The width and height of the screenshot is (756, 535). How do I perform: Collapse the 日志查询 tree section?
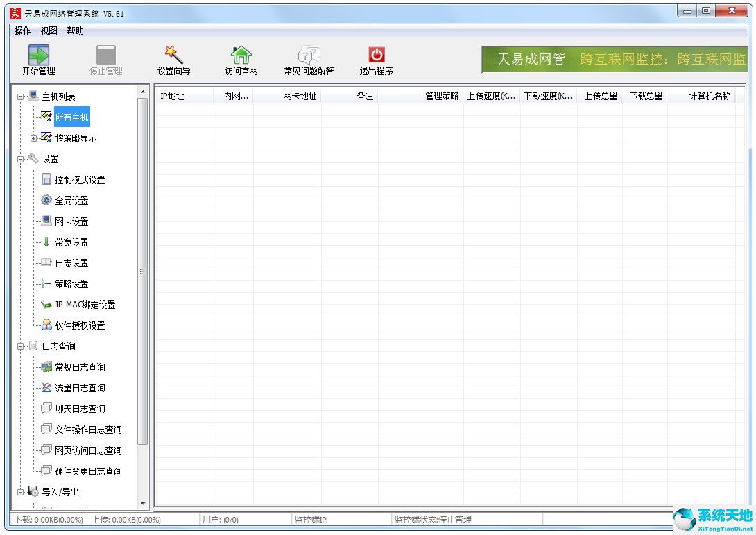click(x=20, y=346)
